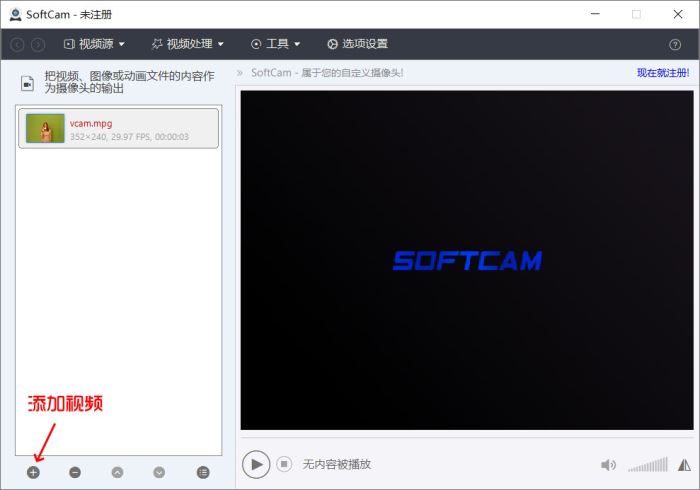
Task: Click the 现在就注册! link
Action: click(x=663, y=73)
